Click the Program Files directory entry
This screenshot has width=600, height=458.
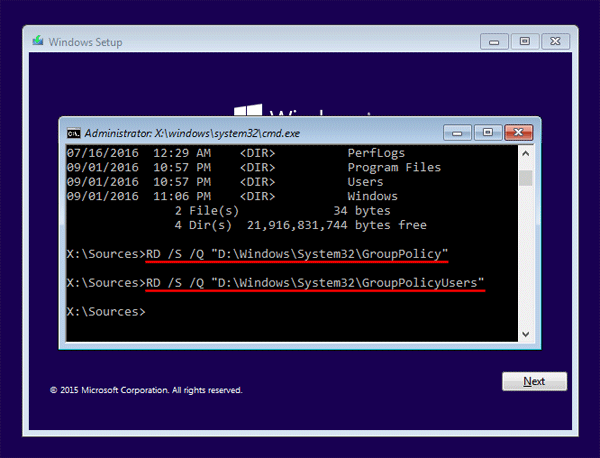[x=394, y=168]
